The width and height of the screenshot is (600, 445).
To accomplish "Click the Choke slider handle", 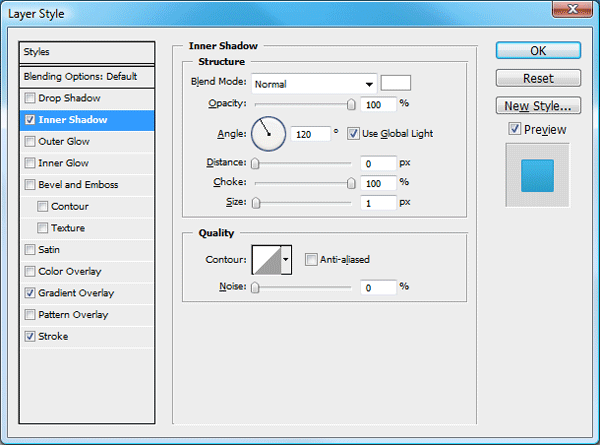I will 351,183.
